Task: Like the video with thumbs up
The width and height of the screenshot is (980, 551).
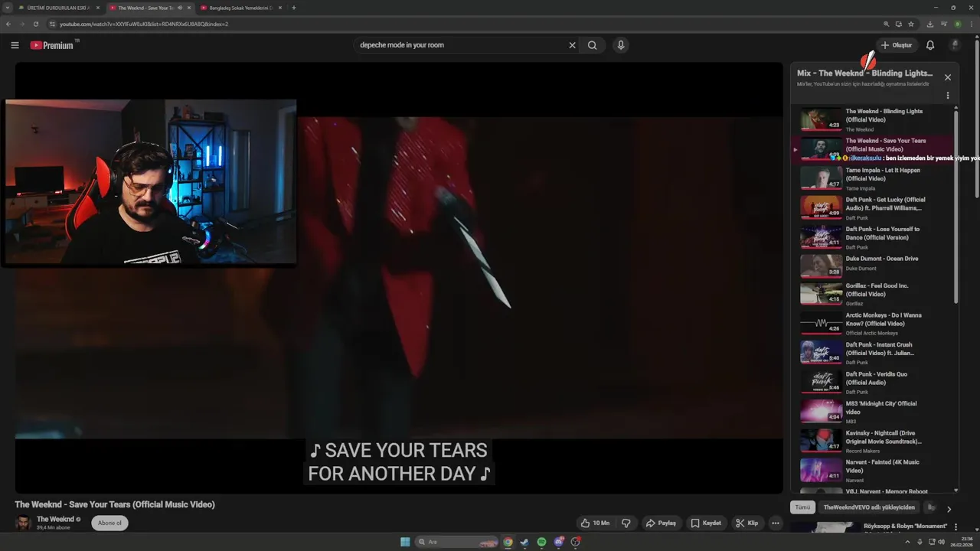Action: [x=595, y=523]
